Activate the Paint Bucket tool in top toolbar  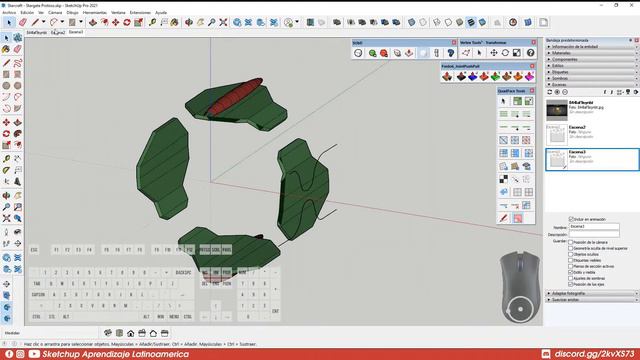pyautogui.click(x=174, y=22)
